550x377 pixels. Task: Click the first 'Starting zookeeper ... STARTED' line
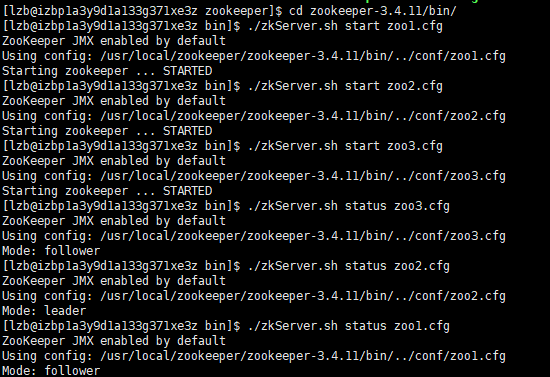pyautogui.click(x=107, y=71)
